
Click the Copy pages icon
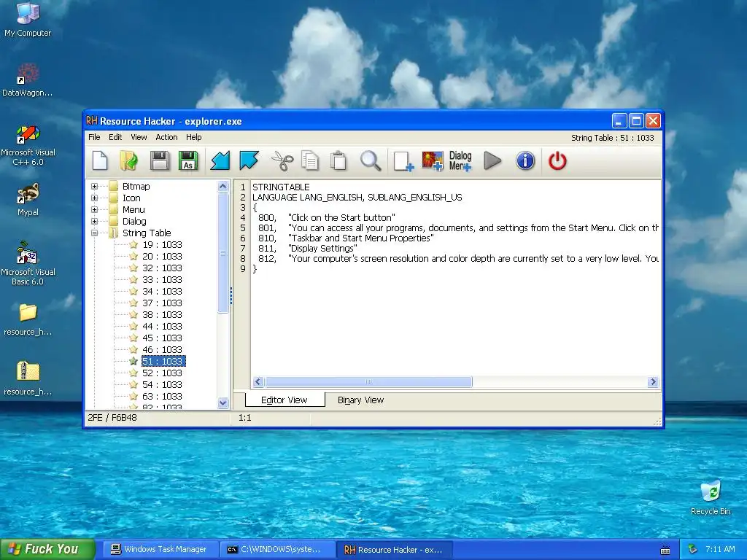click(x=310, y=160)
